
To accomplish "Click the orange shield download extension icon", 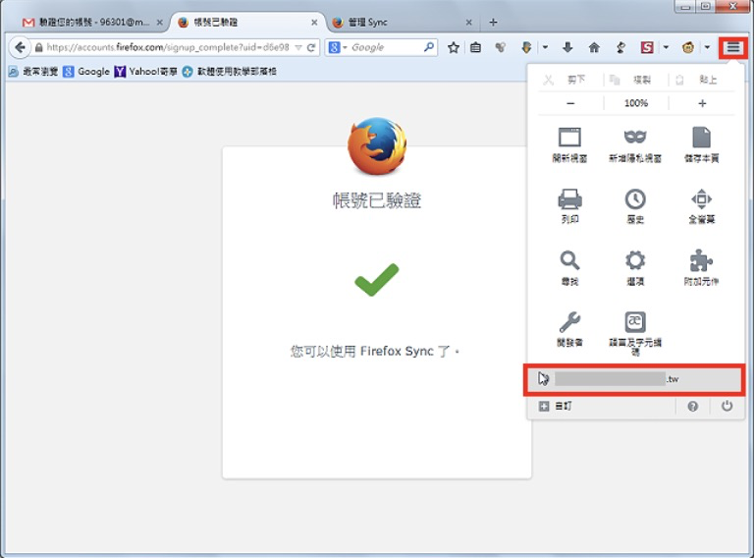I will pos(526,47).
